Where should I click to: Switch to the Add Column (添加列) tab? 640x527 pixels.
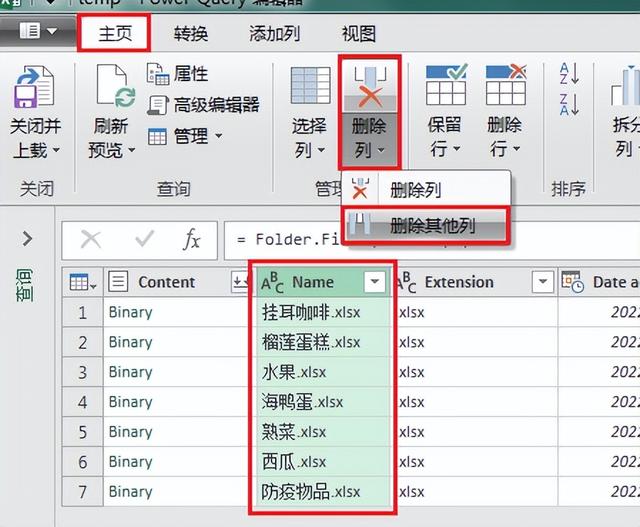[274, 34]
